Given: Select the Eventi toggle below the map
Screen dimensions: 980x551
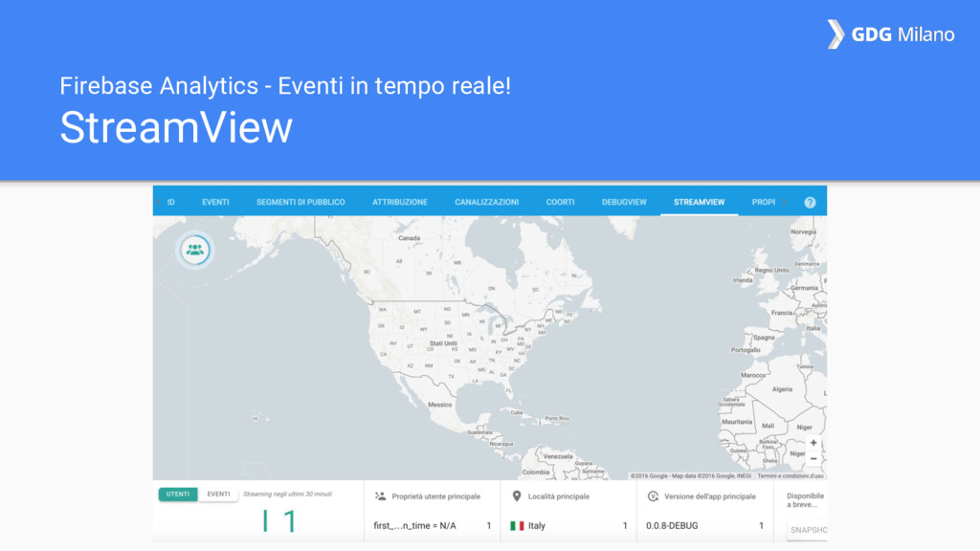Looking at the screenshot, I should 218,495.
